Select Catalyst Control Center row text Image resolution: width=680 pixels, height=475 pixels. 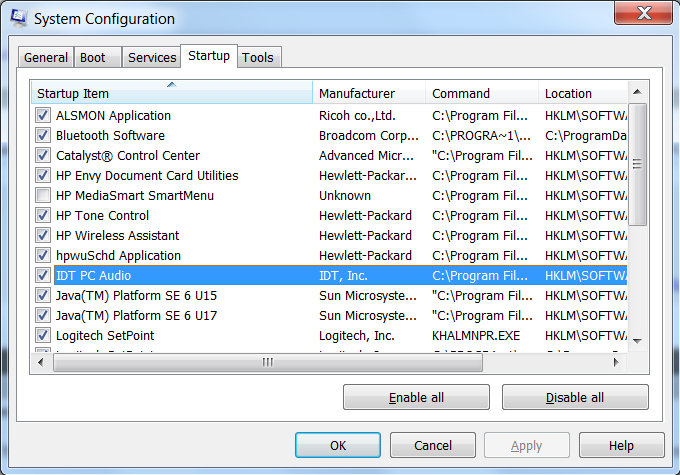128,155
